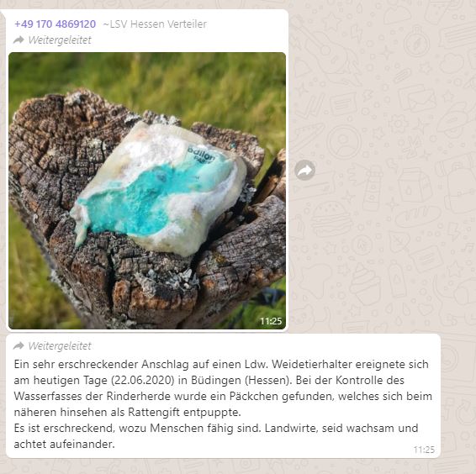Click the sentence starting Es ist erschreckend

(x=216, y=436)
